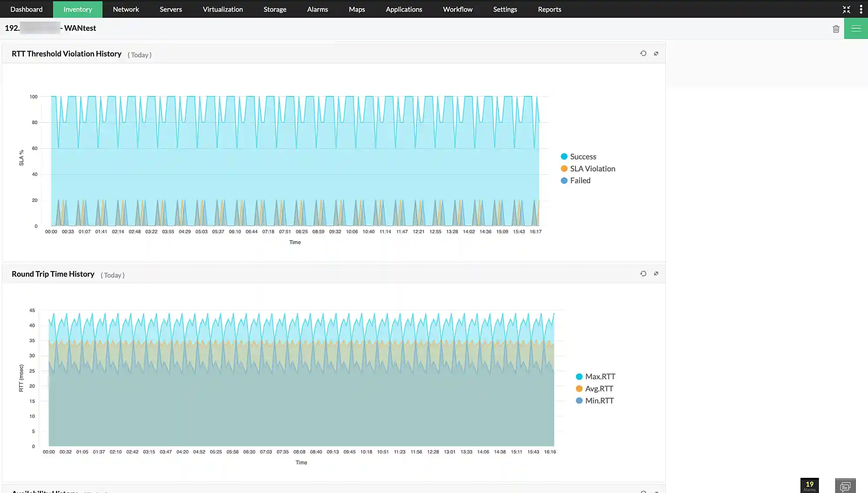Click the fullscreen collapse arrows icon

(846, 9)
